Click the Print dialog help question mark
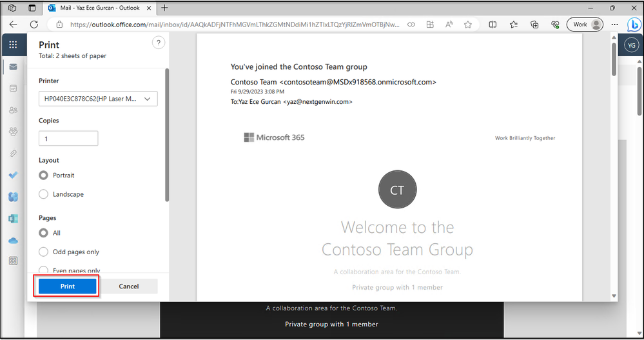644x340 pixels. pyautogui.click(x=159, y=43)
